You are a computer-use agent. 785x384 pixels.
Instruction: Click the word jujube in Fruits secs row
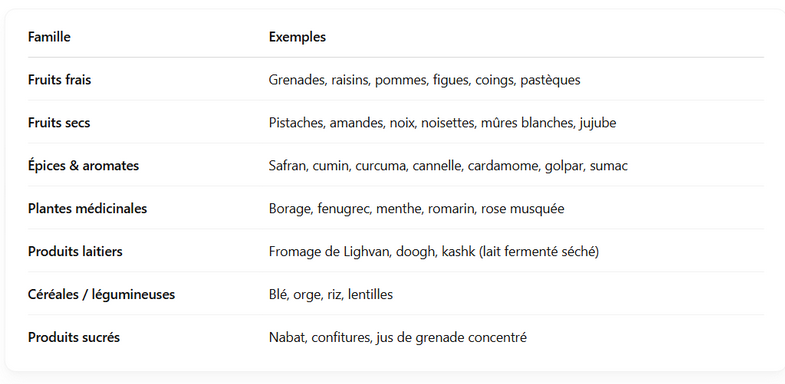click(x=598, y=123)
